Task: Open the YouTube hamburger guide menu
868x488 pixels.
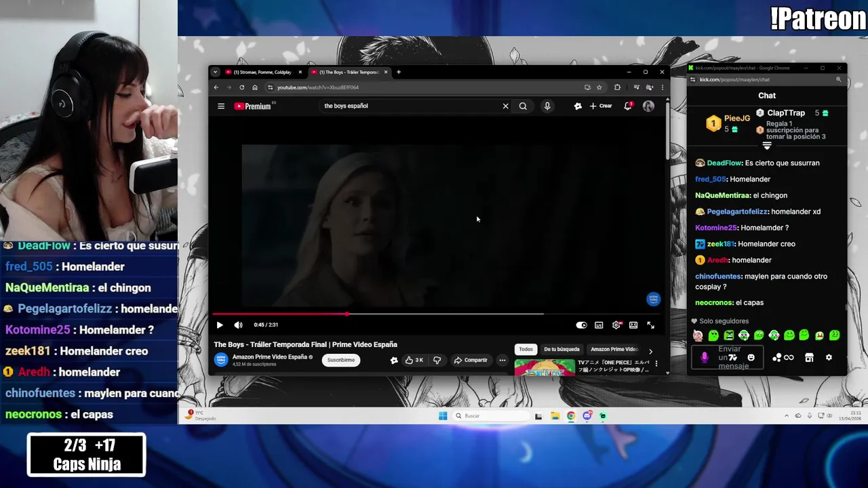Action: (221, 106)
